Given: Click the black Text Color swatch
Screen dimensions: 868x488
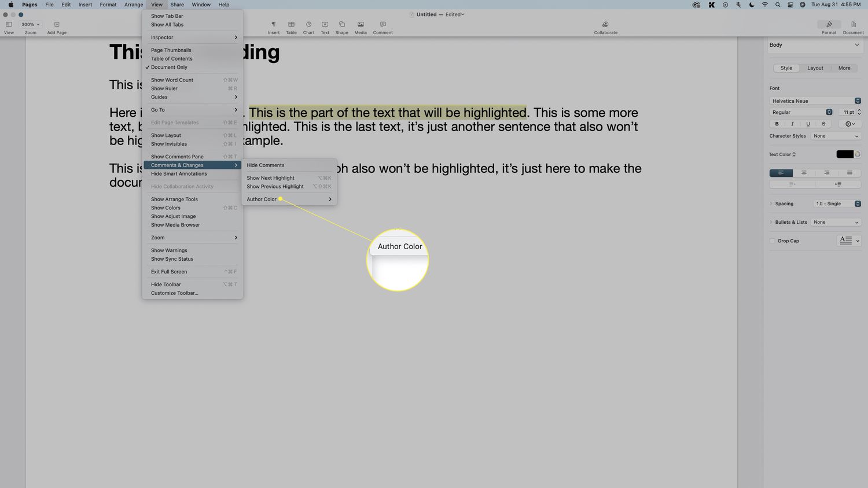Looking at the screenshot, I should pos(844,154).
